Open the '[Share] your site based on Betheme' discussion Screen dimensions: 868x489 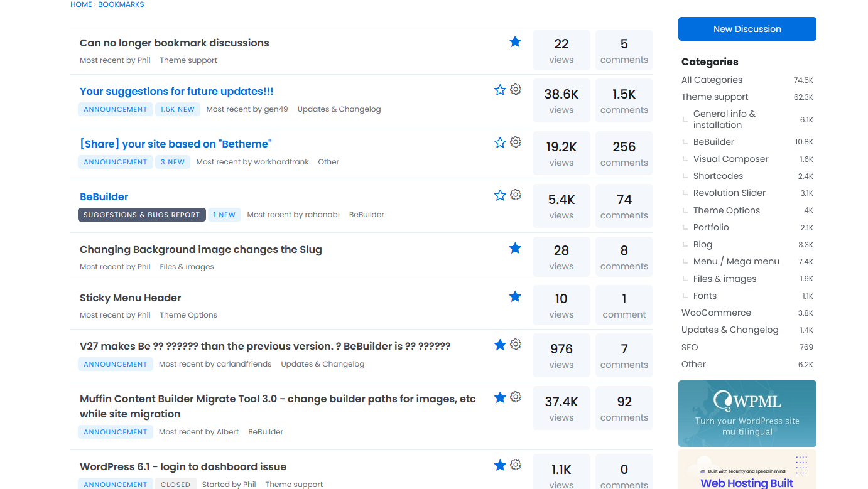[175, 144]
